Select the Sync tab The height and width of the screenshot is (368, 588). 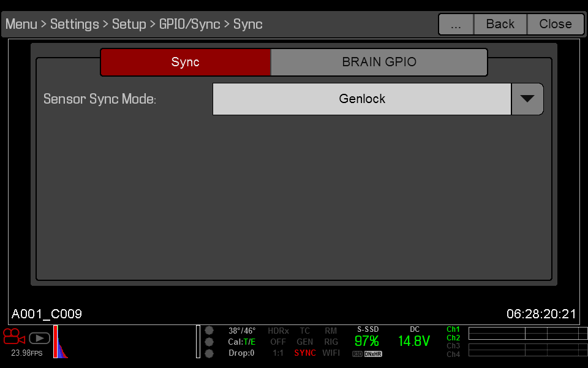point(185,62)
